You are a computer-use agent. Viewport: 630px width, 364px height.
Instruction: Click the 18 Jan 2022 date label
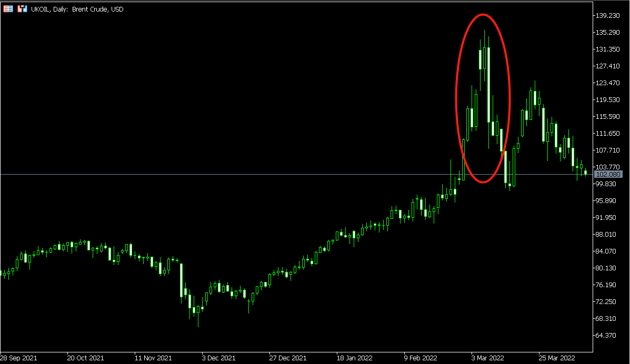[354, 358]
